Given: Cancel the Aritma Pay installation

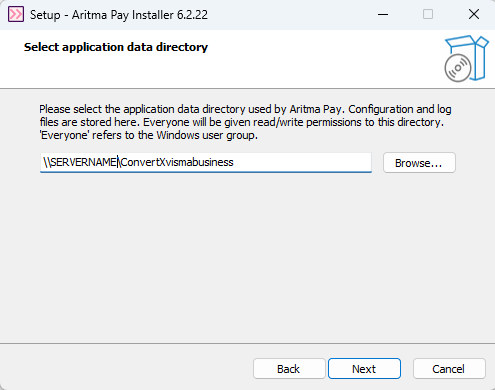Looking at the screenshot, I should click(449, 369).
